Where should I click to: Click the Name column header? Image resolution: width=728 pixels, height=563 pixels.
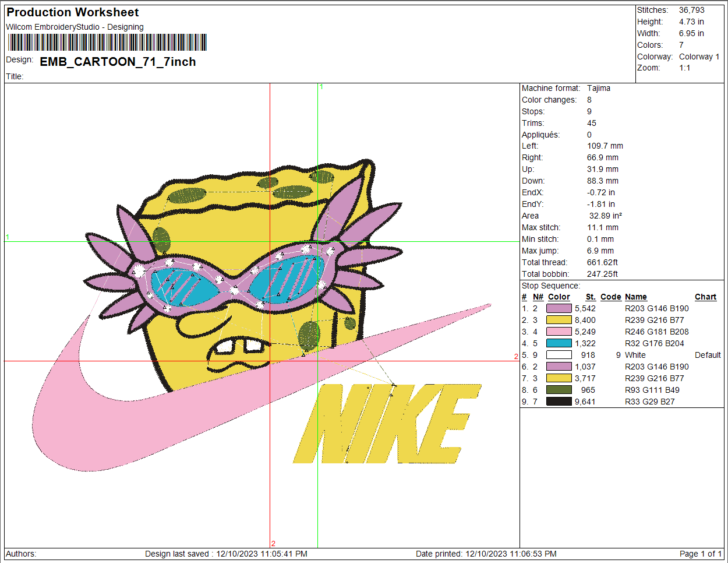click(636, 297)
